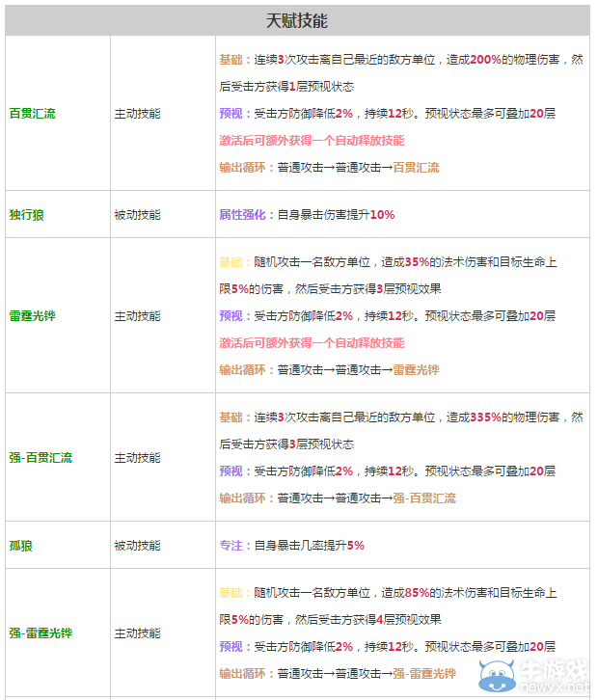Select the skill name 强-雷霆光铧
Screen dimensions: 598x700
point(41,633)
